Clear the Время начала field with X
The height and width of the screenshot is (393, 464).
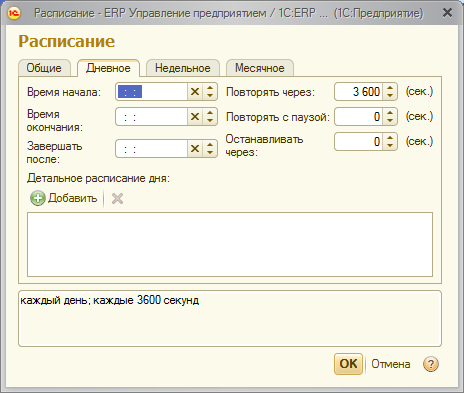[195, 92]
